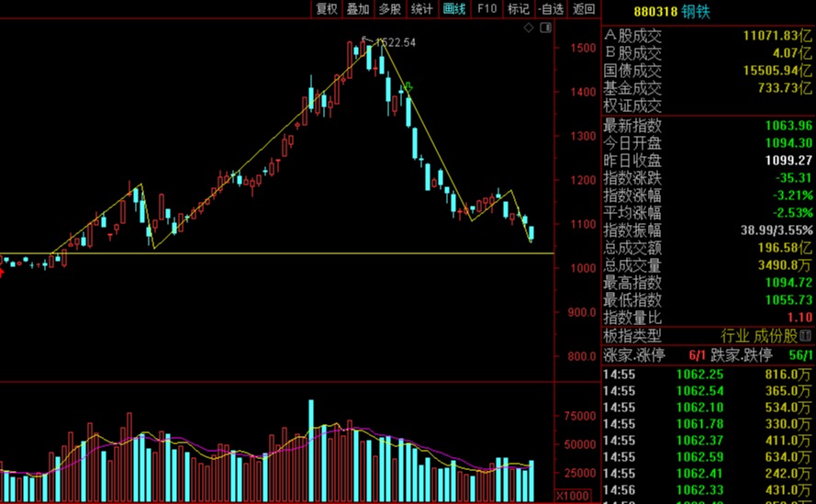Click the green down arrow marker on the chart
The height and width of the screenshot is (504, 816).
[x=408, y=87]
